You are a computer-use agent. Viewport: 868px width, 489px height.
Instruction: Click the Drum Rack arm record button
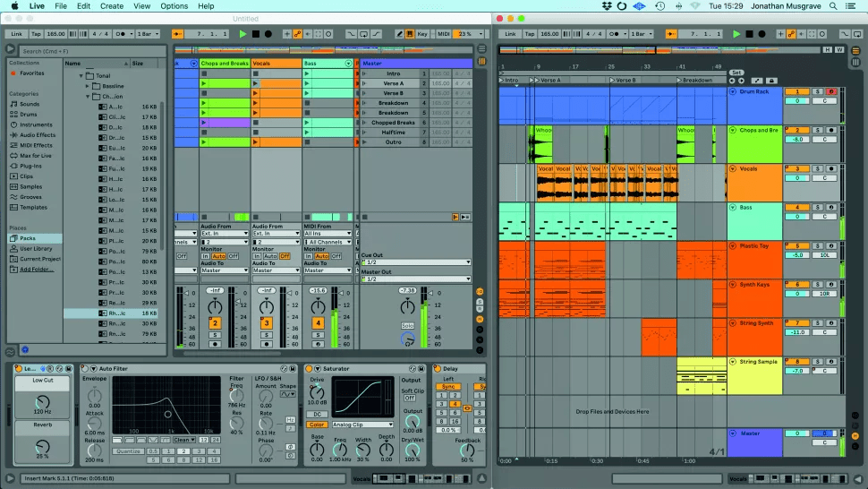832,91
